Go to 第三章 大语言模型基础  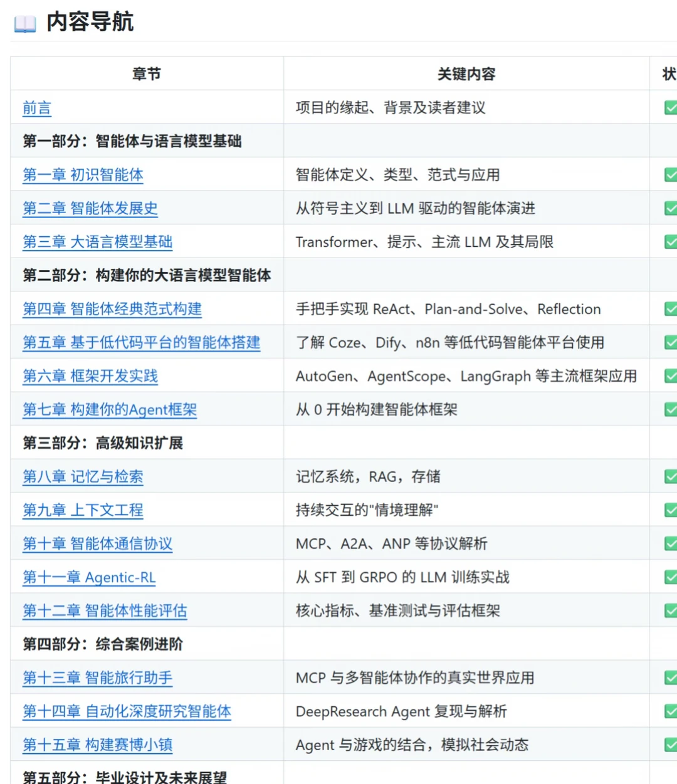[x=98, y=242]
